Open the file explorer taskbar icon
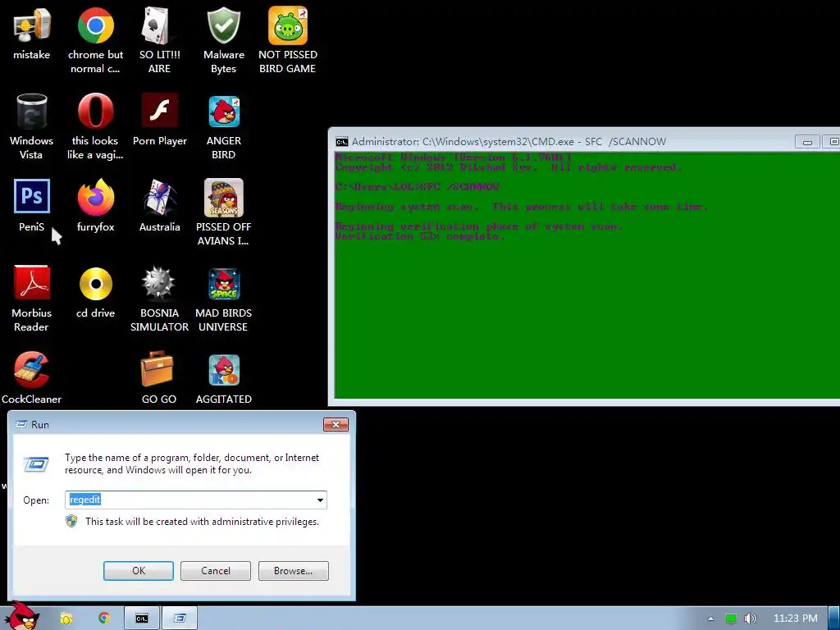The height and width of the screenshot is (630, 840). point(66,619)
